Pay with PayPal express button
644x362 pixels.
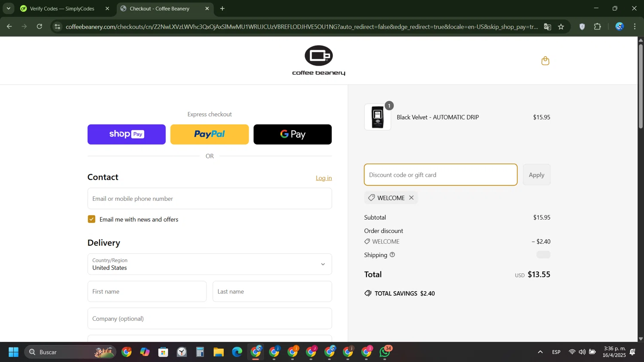pos(210,134)
